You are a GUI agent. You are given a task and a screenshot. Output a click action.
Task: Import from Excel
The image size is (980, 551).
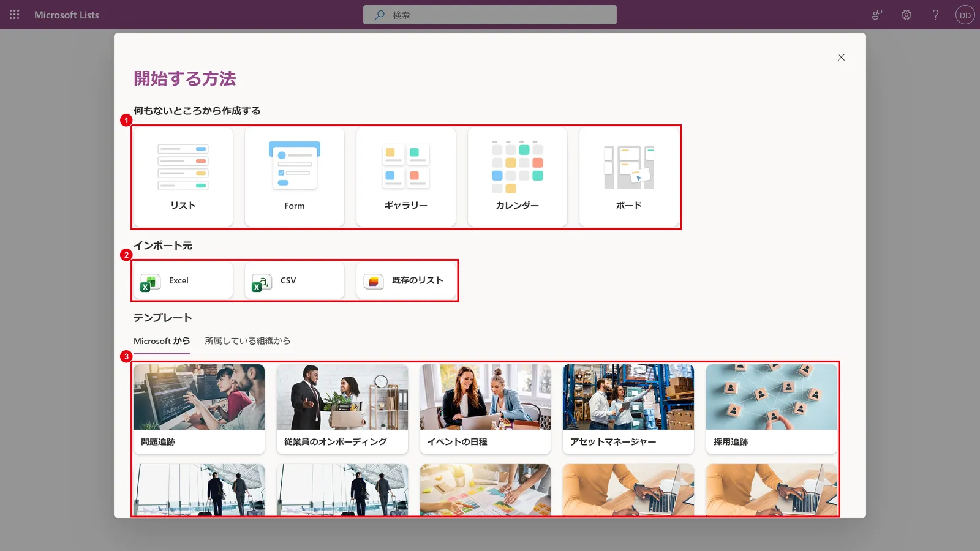tap(183, 280)
